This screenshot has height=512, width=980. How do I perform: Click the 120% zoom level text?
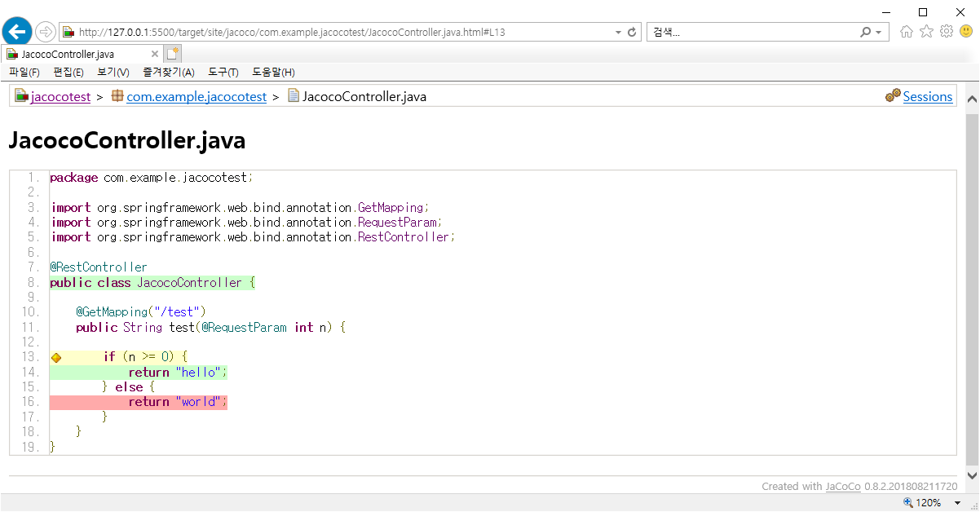pos(929,503)
